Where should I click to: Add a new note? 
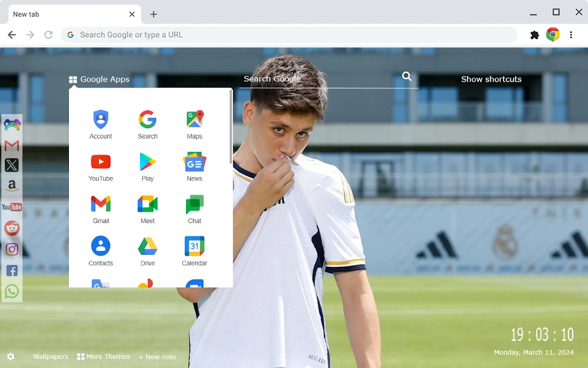coord(157,356)
